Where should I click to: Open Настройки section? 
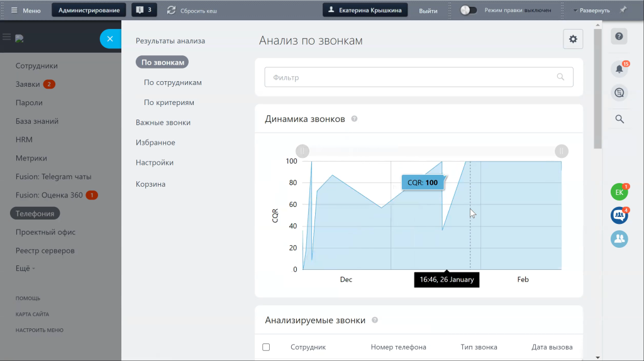pyautogui.click(x=155, y=163)
